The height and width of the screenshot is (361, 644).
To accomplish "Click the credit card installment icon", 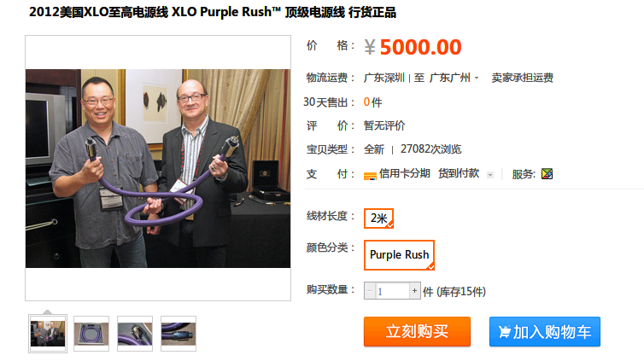I will pyautogui.click(x=370, y=176).
